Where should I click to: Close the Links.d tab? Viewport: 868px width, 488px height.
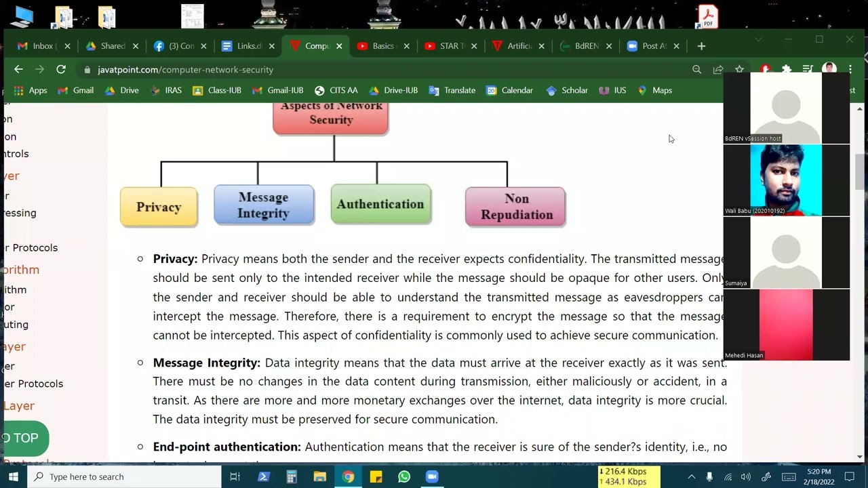tap(271, 46)
